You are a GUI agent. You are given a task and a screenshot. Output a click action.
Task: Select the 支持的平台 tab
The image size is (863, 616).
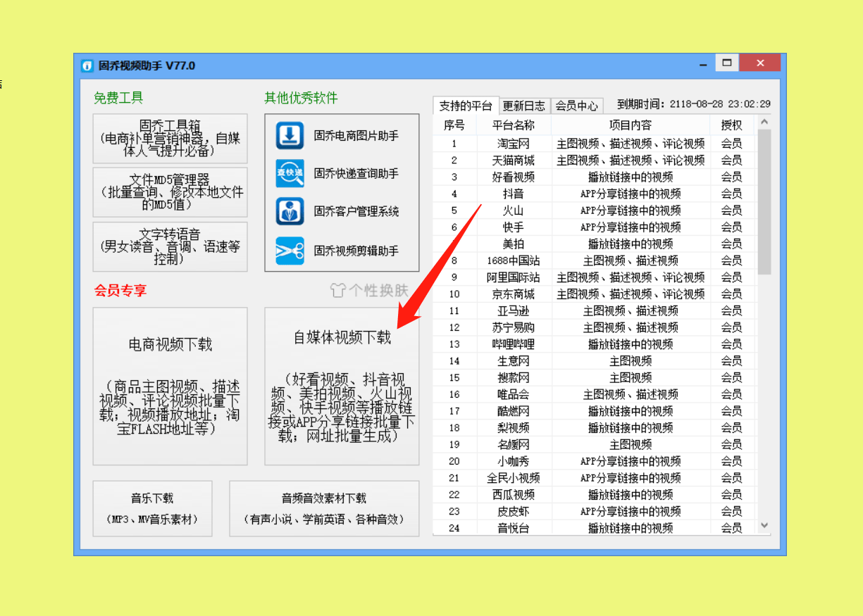(465, 106)
